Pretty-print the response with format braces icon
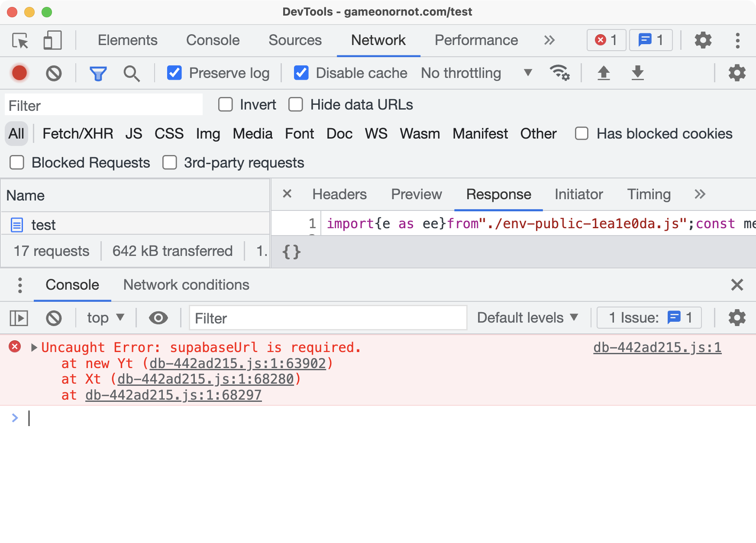The height and width of the screenshot is (543, 756). click(292, 251)
